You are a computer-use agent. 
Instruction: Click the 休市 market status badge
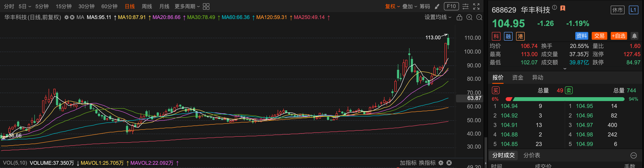pos(617,10)
